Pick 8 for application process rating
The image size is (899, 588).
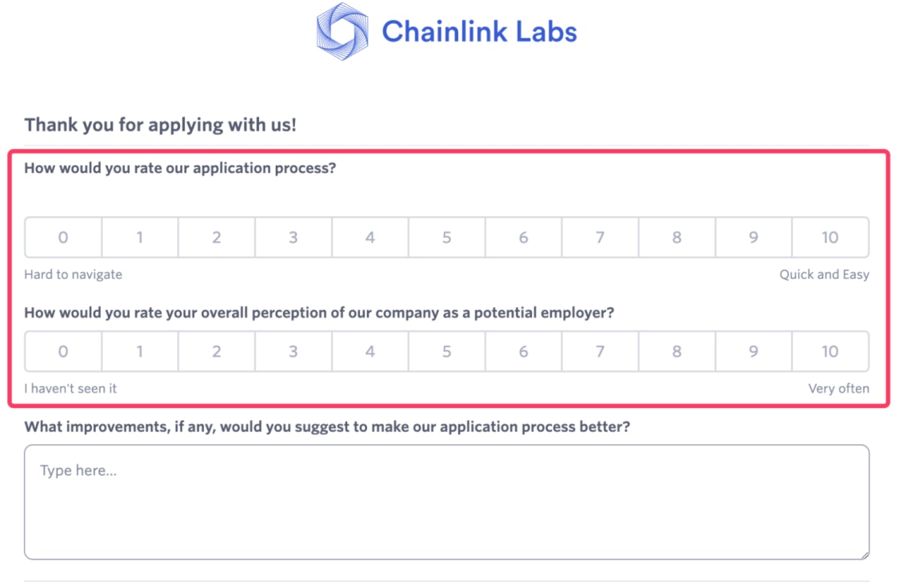click(x=677, y=238)
